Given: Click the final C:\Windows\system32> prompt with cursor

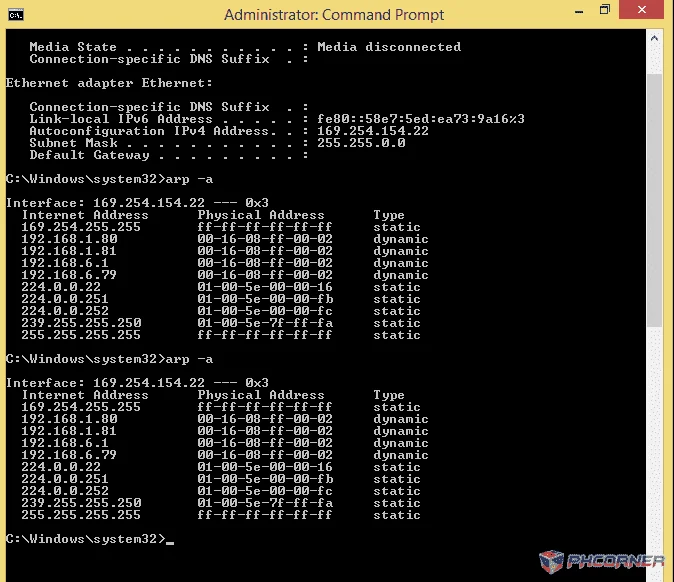Looking at the screenshot, I should tap(90, 539).
